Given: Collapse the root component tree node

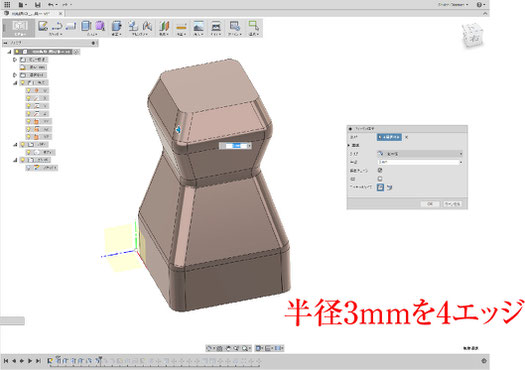Looking at the screenshot, I should click(10, 52).
